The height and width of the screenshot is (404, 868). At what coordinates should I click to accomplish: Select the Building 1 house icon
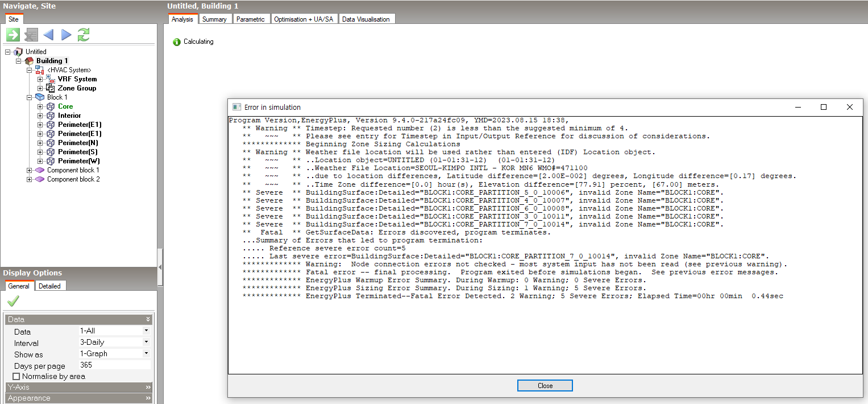(x=29, y=61)
